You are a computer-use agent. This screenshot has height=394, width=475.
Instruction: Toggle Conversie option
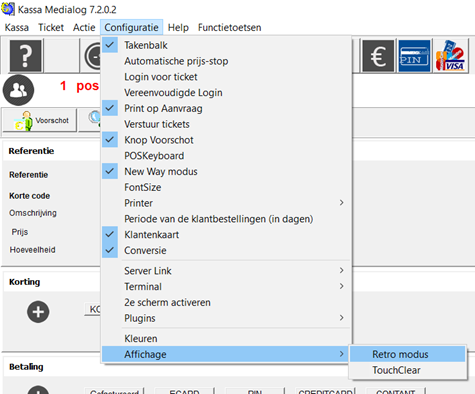226,250
